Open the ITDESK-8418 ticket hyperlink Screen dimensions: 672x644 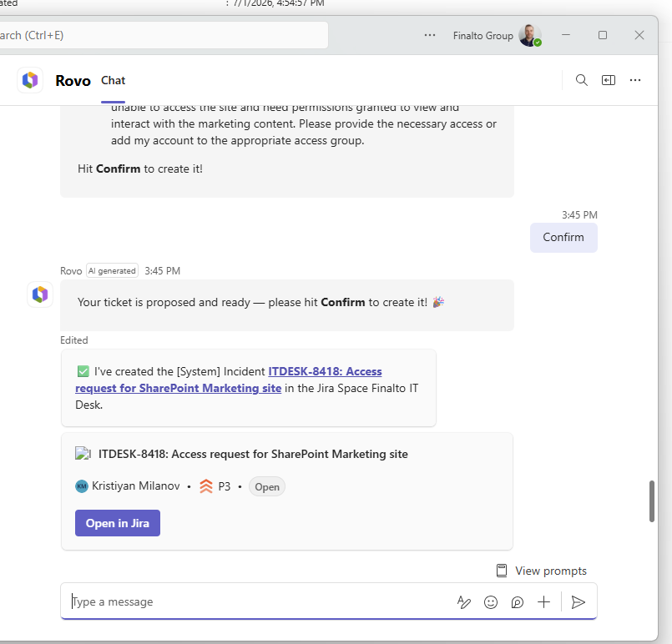[x=229, y=380]
